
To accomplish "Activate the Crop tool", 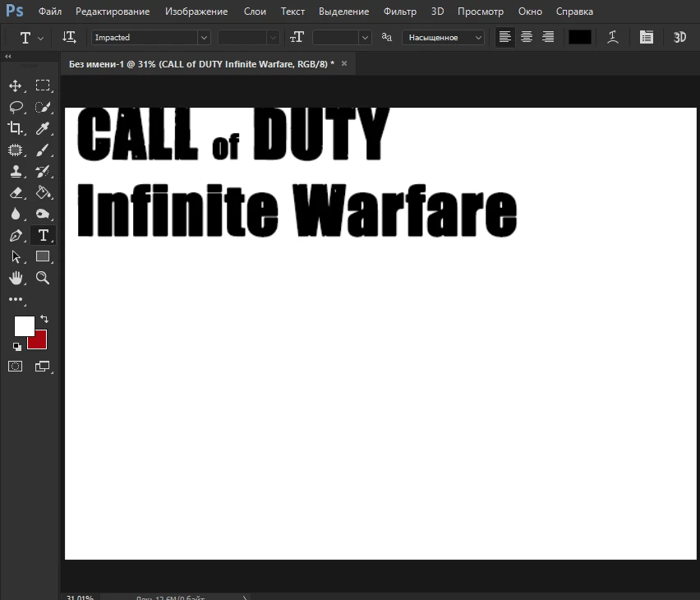I will pyautogui.click(x=16, y=127).
